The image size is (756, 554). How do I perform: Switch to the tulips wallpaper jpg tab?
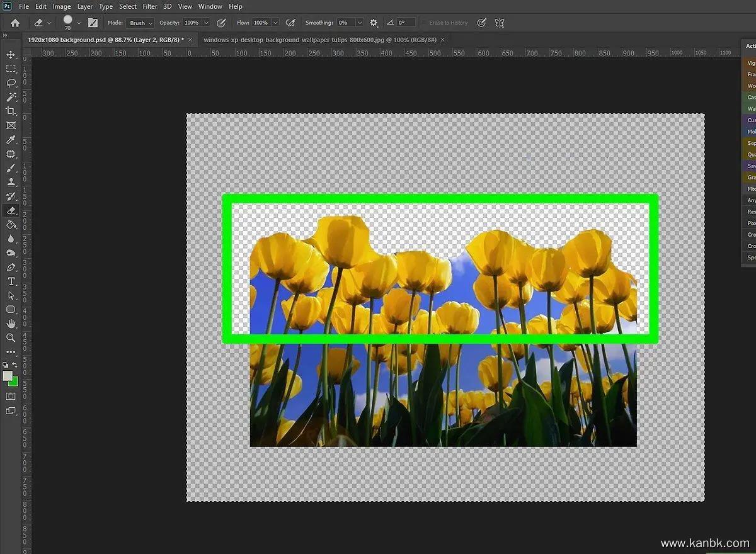[320, 40]
